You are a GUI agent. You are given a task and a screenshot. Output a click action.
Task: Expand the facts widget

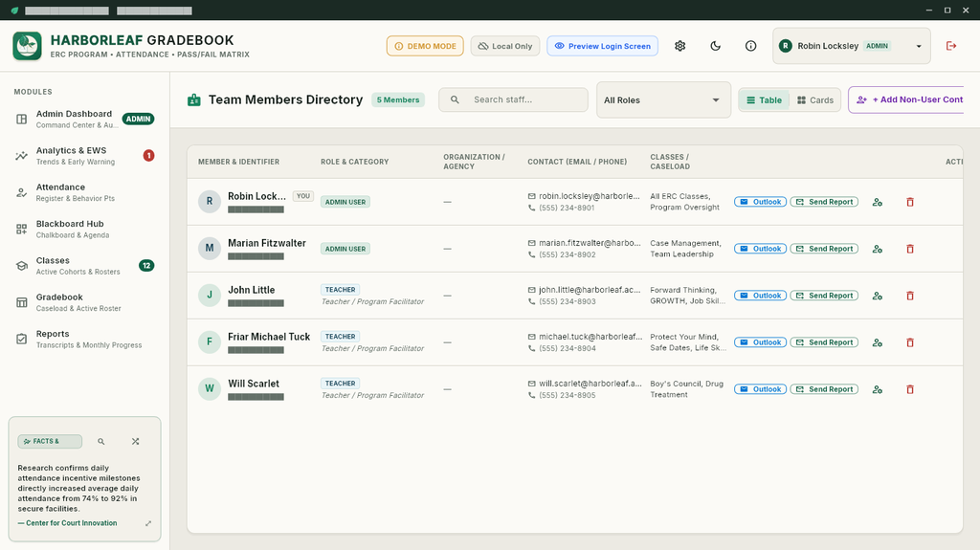point(148,523)
